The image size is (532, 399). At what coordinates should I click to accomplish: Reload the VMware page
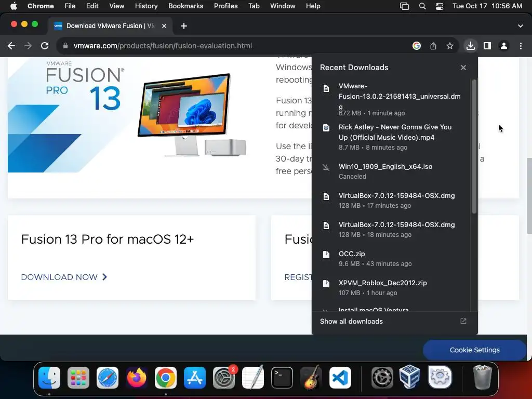[45, 46]
